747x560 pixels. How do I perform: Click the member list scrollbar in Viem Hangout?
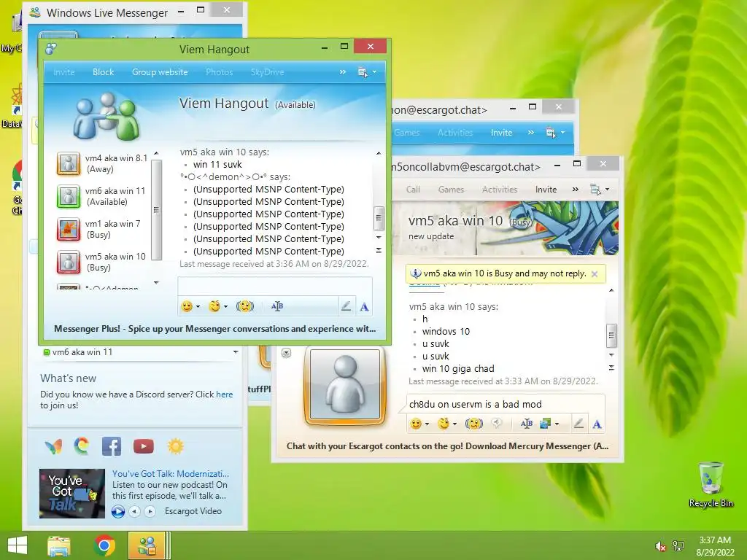[156, 209]
